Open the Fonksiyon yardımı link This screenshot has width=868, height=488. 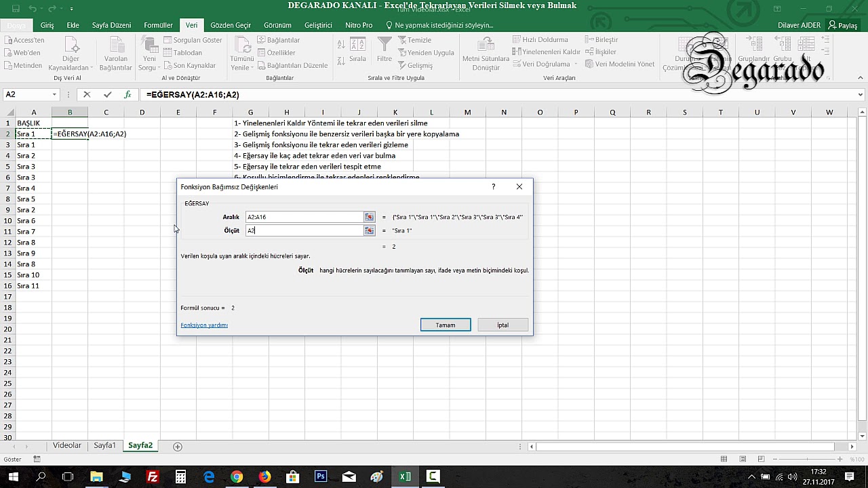(x=204, y=325)
